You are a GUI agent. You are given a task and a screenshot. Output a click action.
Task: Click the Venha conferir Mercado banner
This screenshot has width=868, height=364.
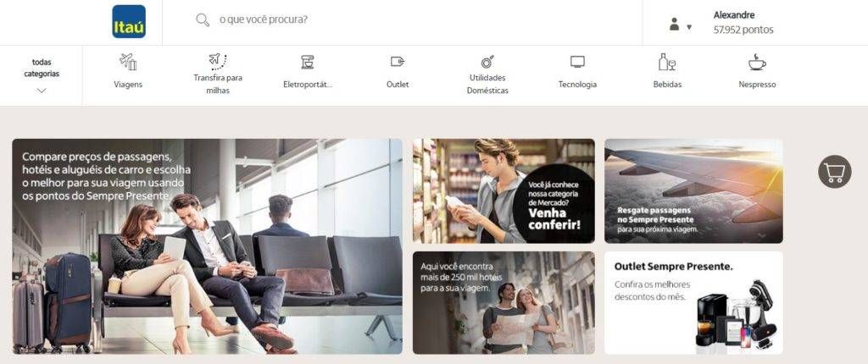click(x=504, y=190)
